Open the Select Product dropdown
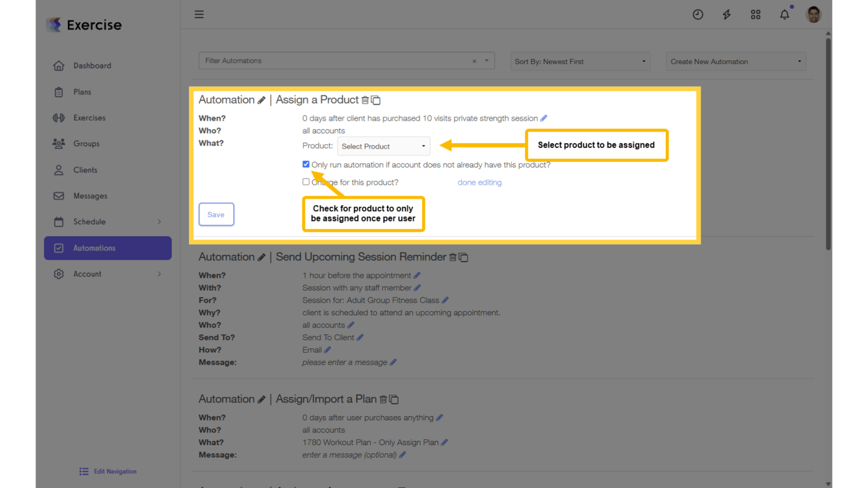 [x=383, y=146]
